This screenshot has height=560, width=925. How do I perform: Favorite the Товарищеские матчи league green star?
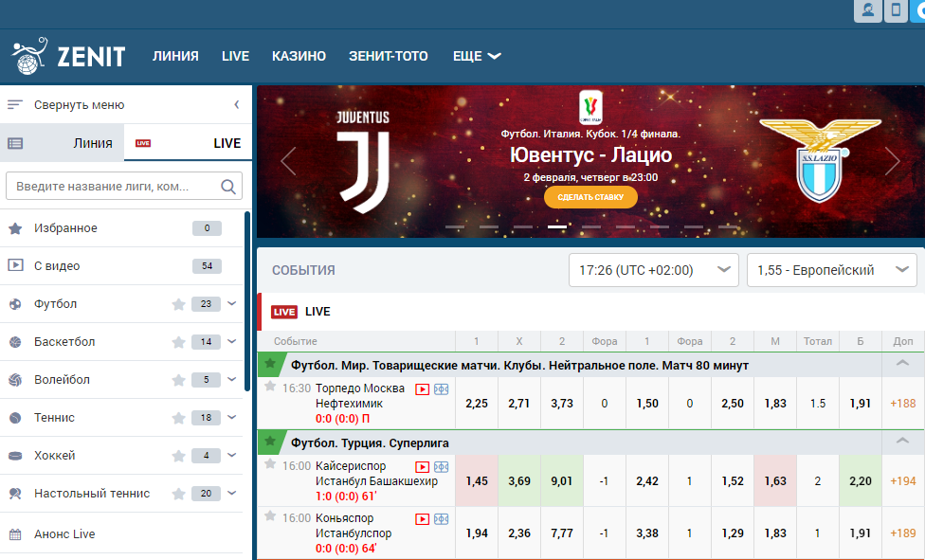click(270, 364)
